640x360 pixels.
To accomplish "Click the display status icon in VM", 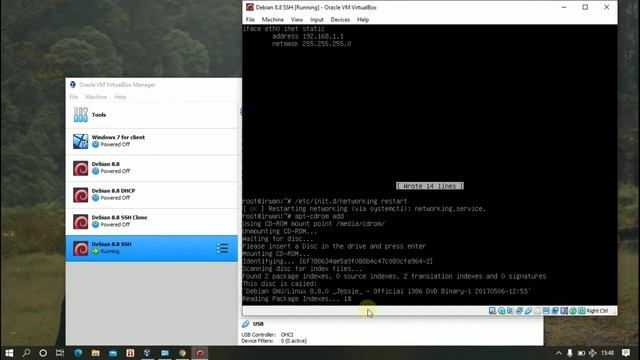I will coord(546,311).
